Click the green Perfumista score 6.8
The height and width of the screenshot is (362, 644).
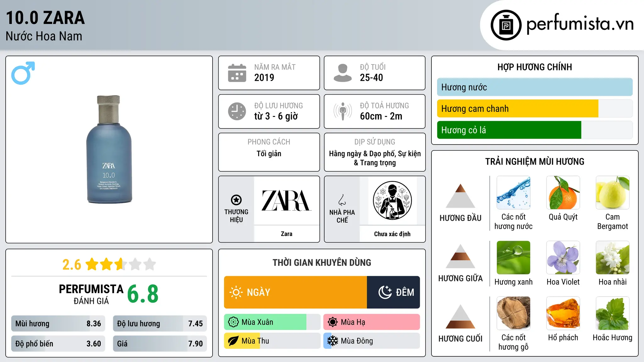(x=143, y=294)
